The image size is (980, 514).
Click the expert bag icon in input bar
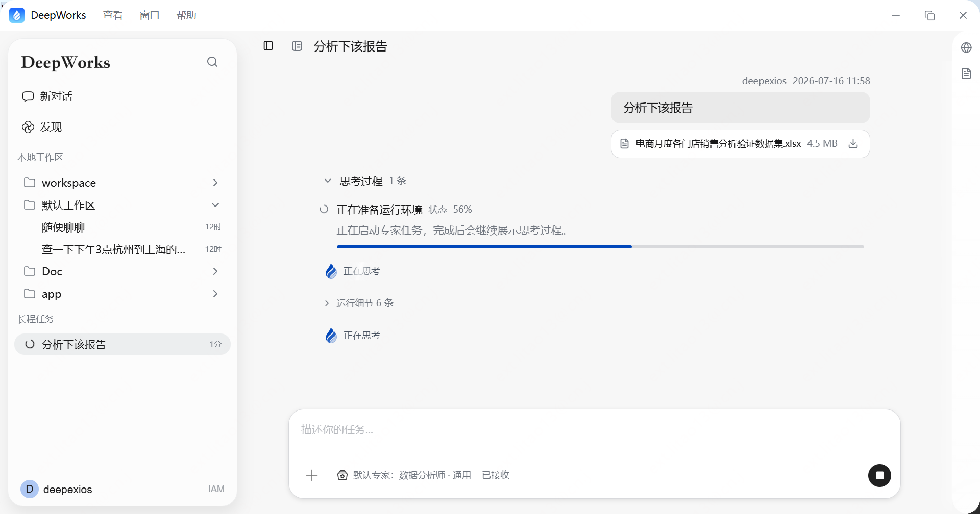click(x=342, y=475)
